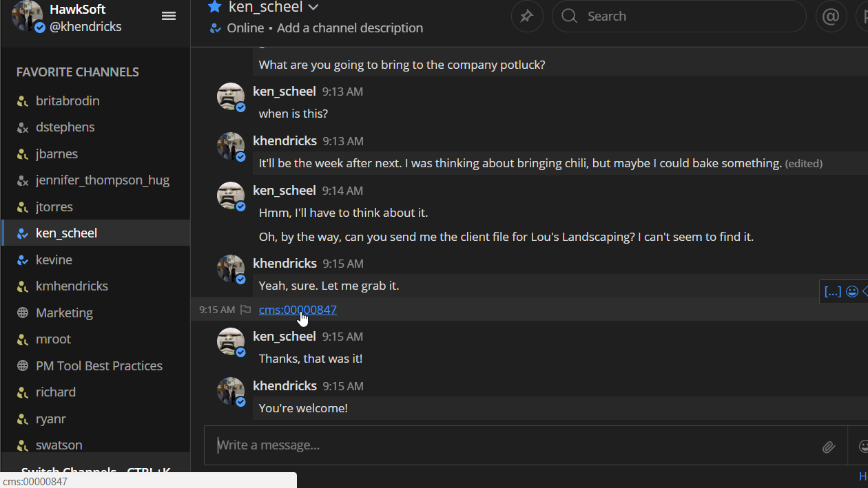Viewport: 868px width, 488px height.
Task: Add reaction with smiley emoji icon
Action: 852,292
